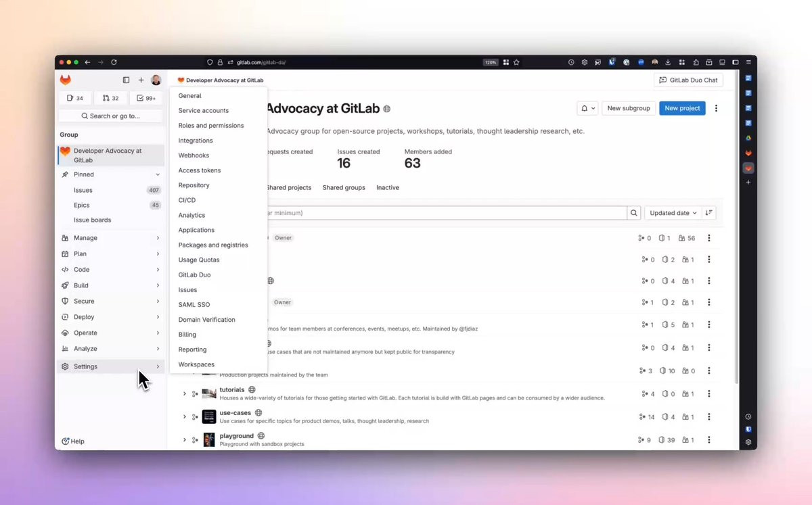
Task: Open merge requests counter 32
Action: coord(110,98)
